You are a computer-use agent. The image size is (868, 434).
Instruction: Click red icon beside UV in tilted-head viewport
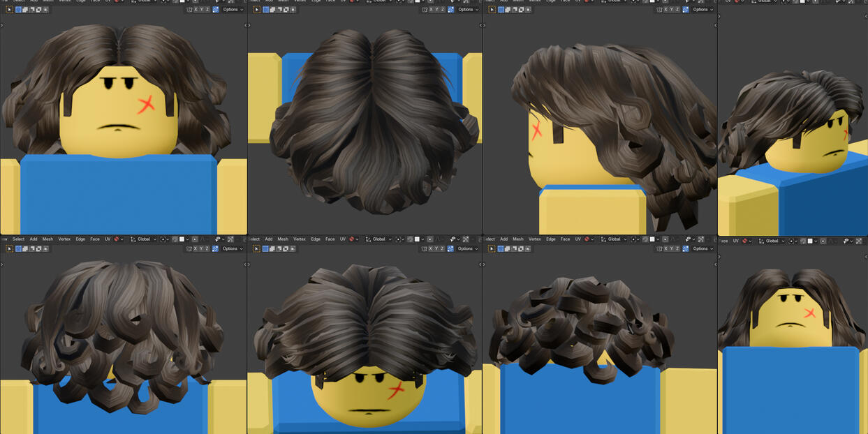point(351,239)
